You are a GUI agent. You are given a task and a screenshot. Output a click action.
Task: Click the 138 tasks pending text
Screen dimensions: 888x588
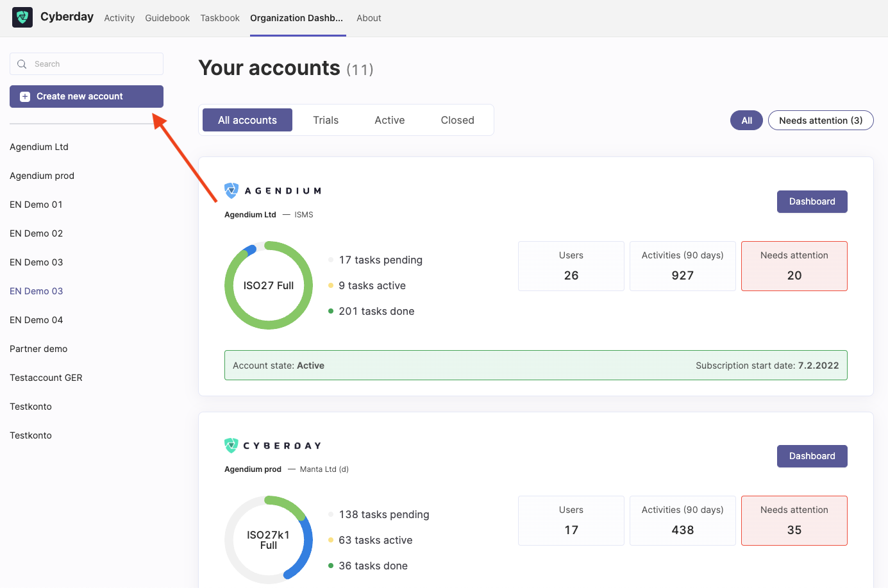click(x=384, y=514)
